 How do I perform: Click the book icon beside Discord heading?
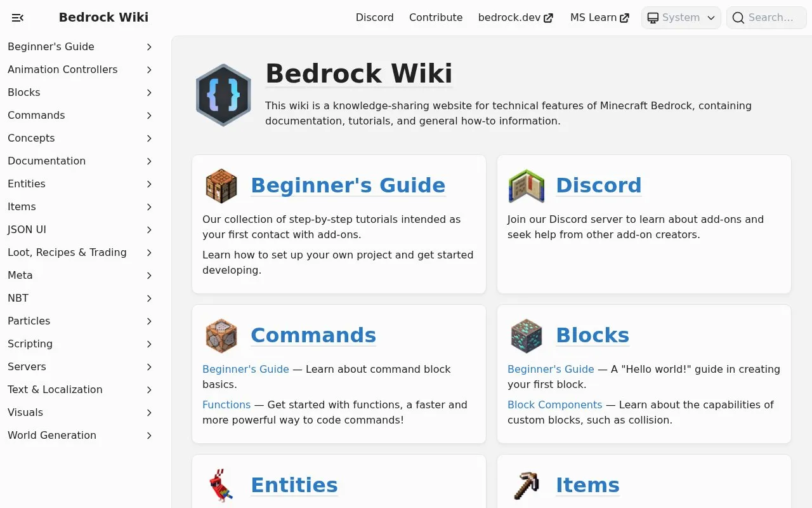pyautogui.click(x=527, y=185)
